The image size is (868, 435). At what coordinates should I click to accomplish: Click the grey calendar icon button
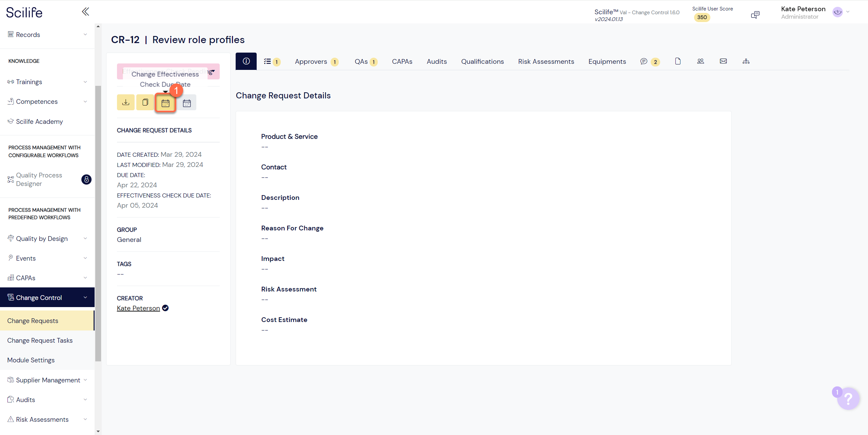click(187, 103)
